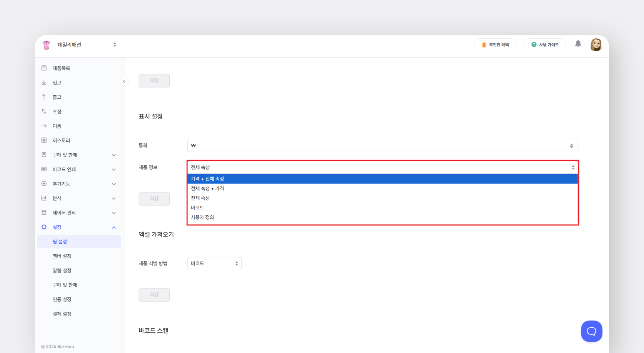Choose 사용자 정의 from the list
This screenshot has width=644, height=353.
click(x=203, y=217)
